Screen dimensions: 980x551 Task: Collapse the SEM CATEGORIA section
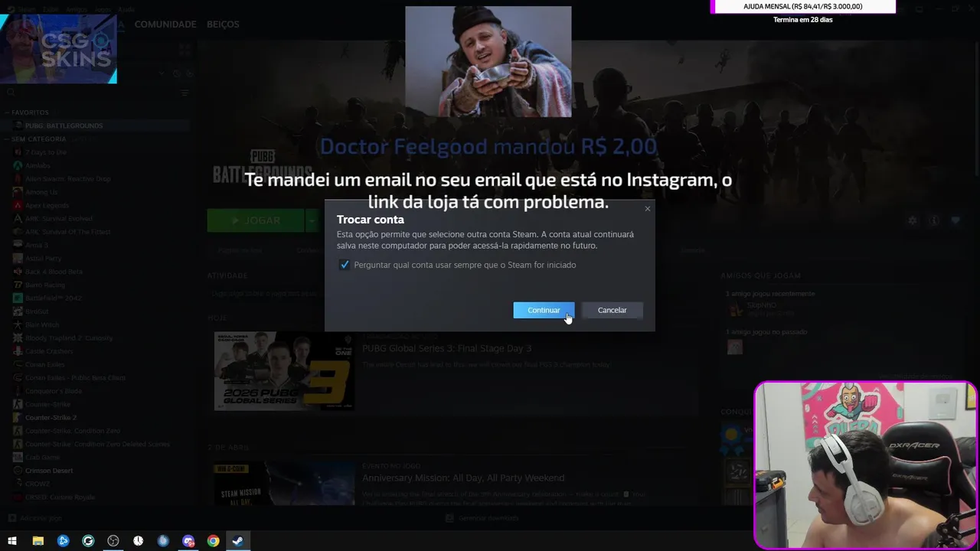pos(8,139)
